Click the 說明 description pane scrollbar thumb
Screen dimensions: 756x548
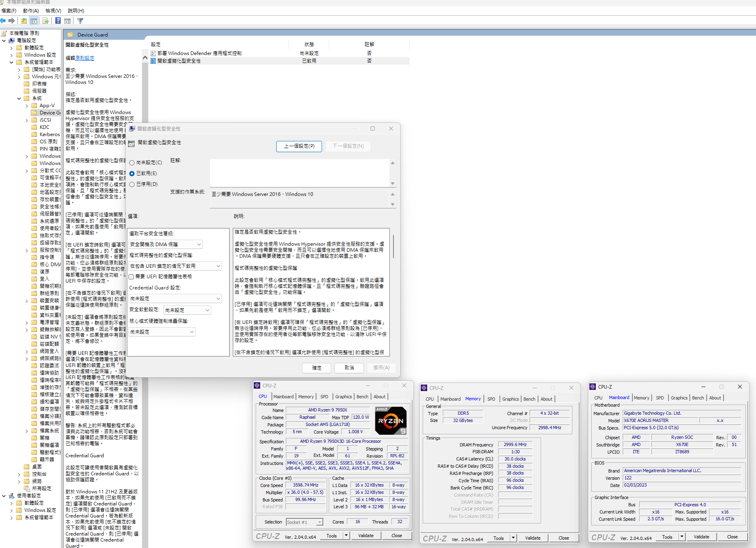point(393,246)
